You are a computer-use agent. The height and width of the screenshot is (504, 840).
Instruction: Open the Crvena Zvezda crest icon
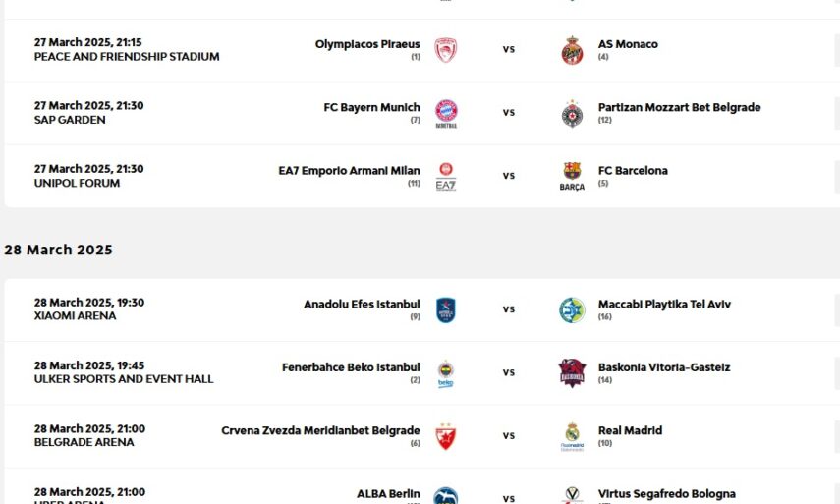click(446, 436)
